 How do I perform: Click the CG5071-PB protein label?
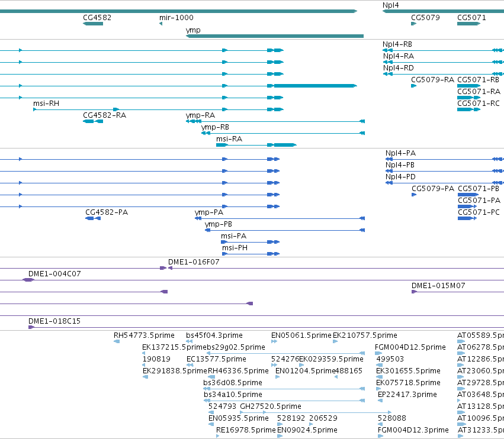coord(479,189)
